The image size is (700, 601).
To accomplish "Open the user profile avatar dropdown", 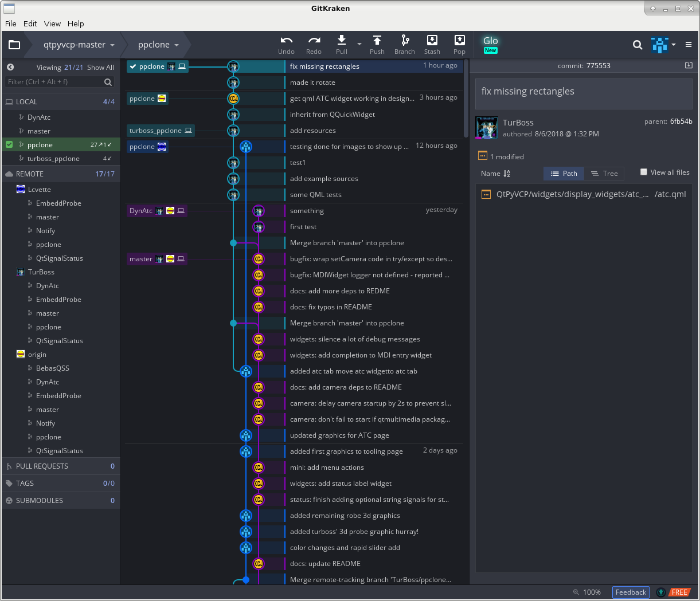I will pyautogui.click(x=663, y=45).
